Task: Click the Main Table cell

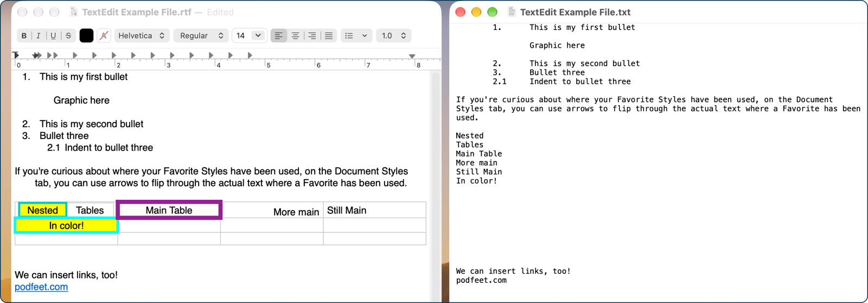Action: (169, 210)
